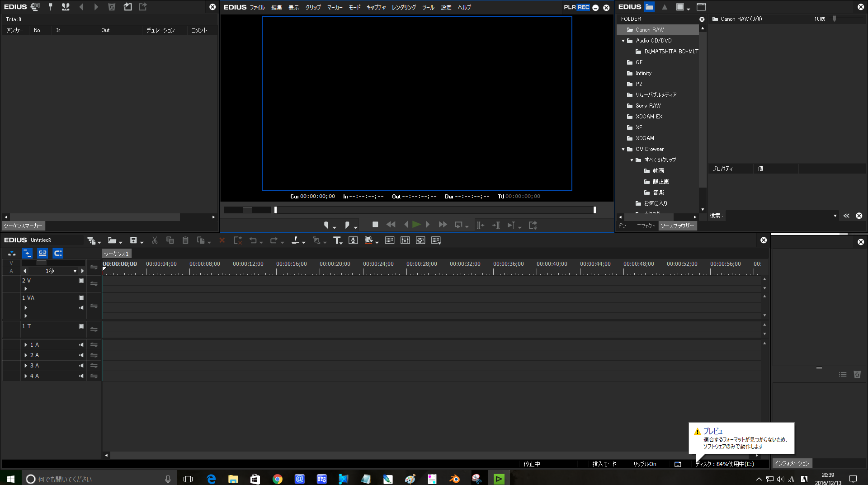Click the Add Marker pin icon

tap(50, 7)
